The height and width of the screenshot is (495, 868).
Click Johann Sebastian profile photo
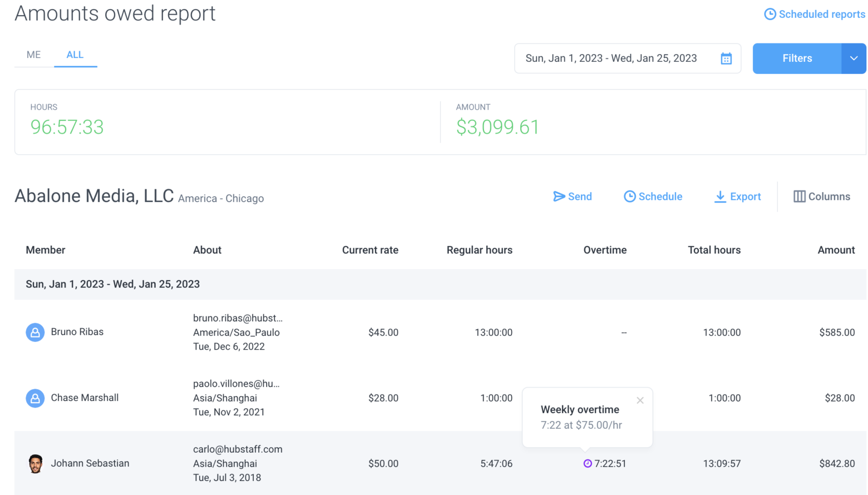pos(35,464)
